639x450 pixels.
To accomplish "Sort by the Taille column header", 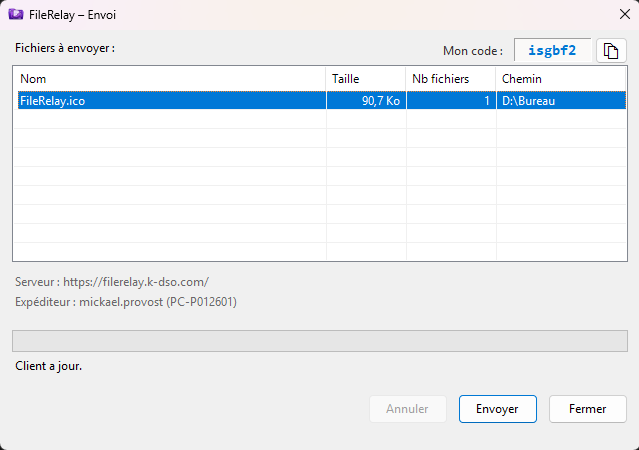I will [366, 79].
